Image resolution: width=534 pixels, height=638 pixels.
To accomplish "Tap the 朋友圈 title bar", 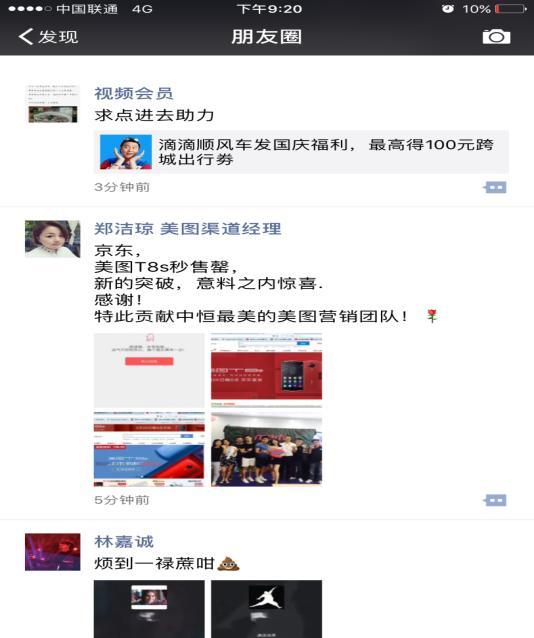I will (267, 37).
